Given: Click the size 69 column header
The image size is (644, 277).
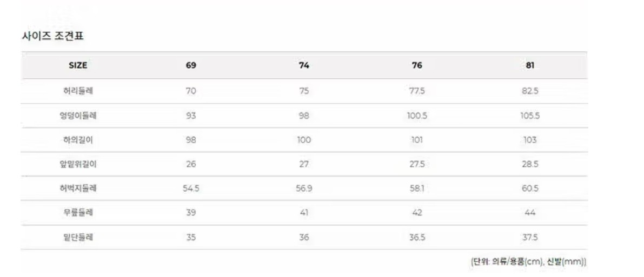Looking at the screenshot, I should (191, 65).
